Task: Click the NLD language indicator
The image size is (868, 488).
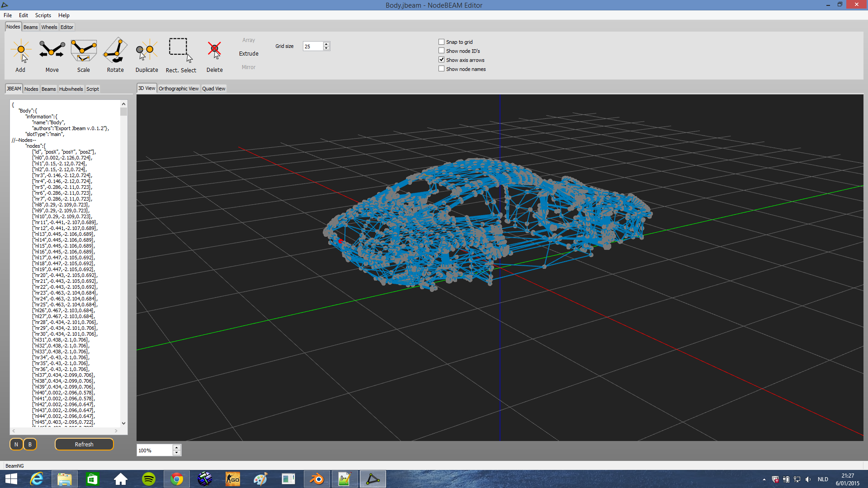Action: coord(823,479)
